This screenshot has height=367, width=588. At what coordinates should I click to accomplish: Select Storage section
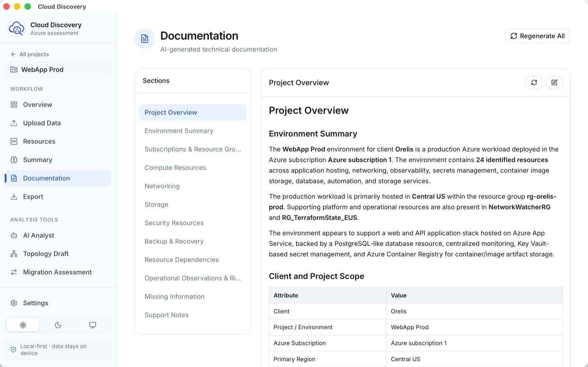(x=193, y=204)
